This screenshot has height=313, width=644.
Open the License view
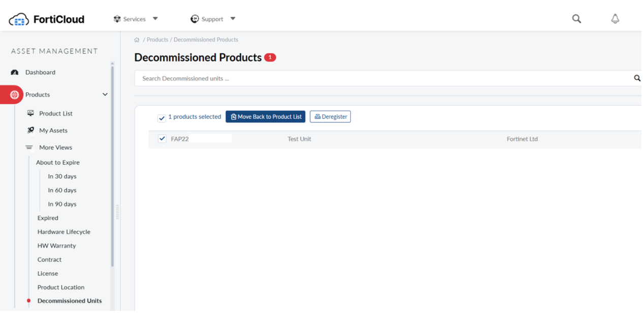pyautogui.click(x=48, y=273)
